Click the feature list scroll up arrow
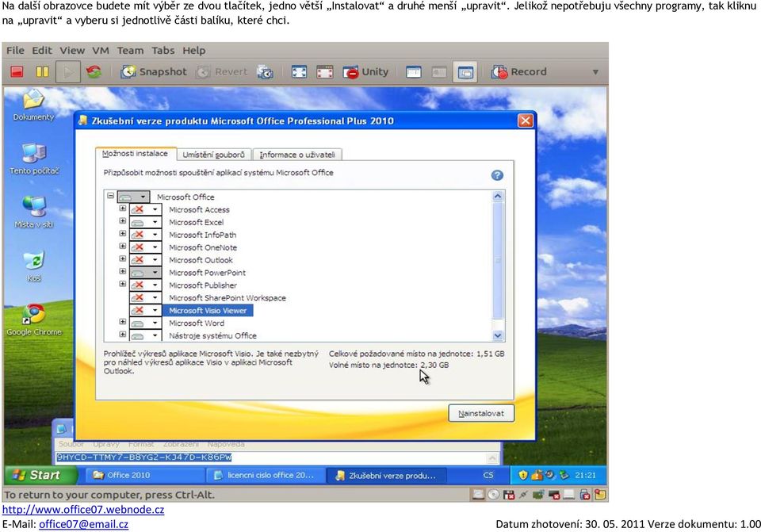The image size is (761, 532). click(498, 197)
